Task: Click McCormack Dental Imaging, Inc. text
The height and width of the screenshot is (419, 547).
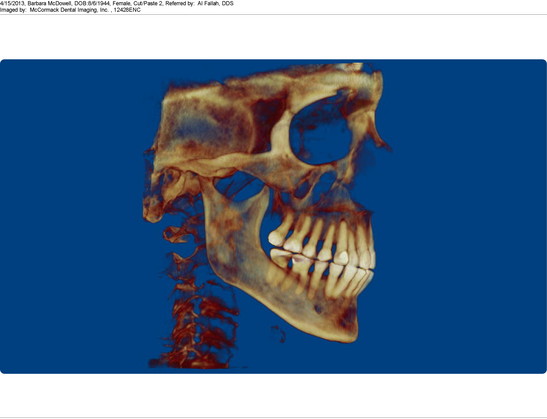Action: tap(69, 10)
